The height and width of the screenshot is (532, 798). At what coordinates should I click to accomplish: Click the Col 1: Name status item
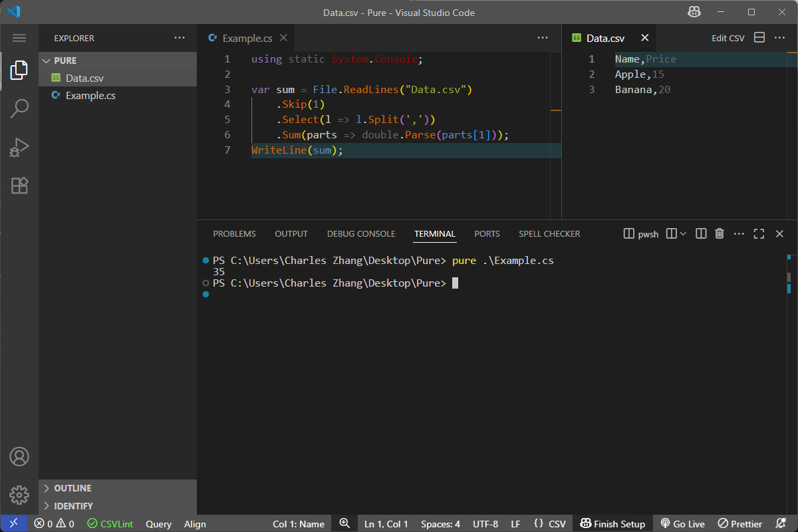[299, 523]
